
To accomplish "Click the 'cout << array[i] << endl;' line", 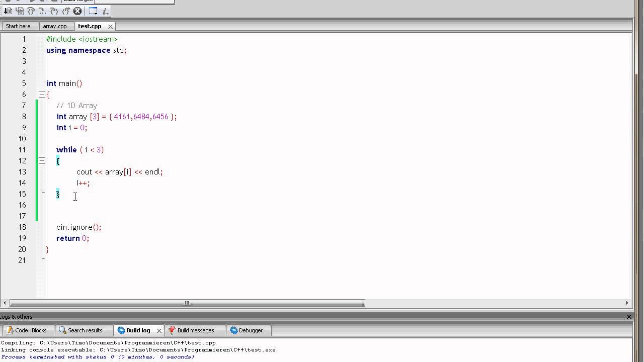I will (120, 172).
